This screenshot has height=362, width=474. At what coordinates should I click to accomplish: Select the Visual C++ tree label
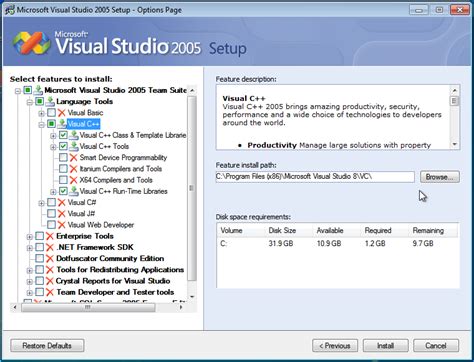83,124
